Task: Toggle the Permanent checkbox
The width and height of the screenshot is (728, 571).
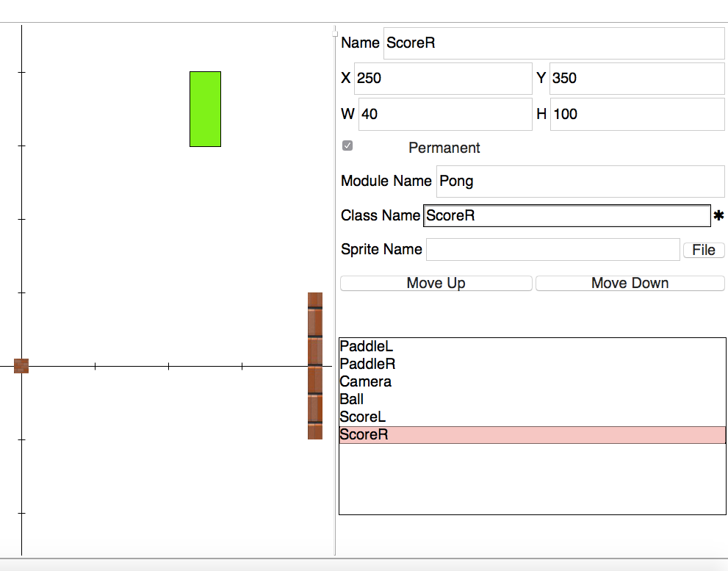Action: [347, 146]
